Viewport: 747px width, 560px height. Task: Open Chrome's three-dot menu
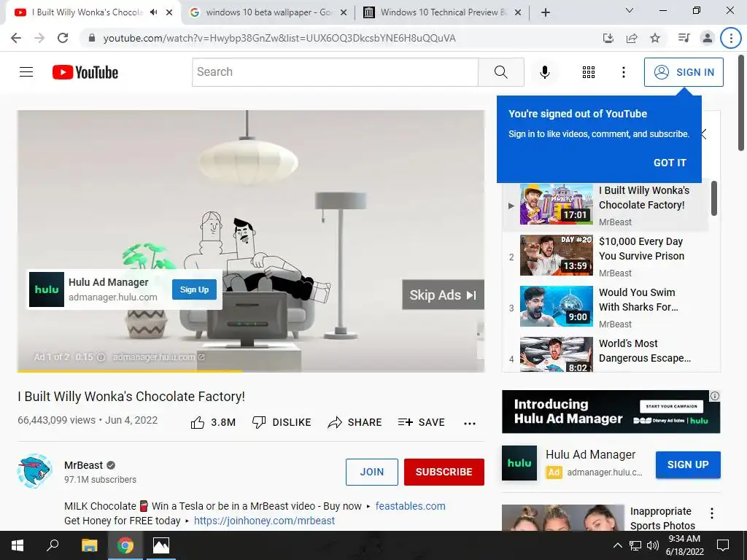(x=731, y=38)
